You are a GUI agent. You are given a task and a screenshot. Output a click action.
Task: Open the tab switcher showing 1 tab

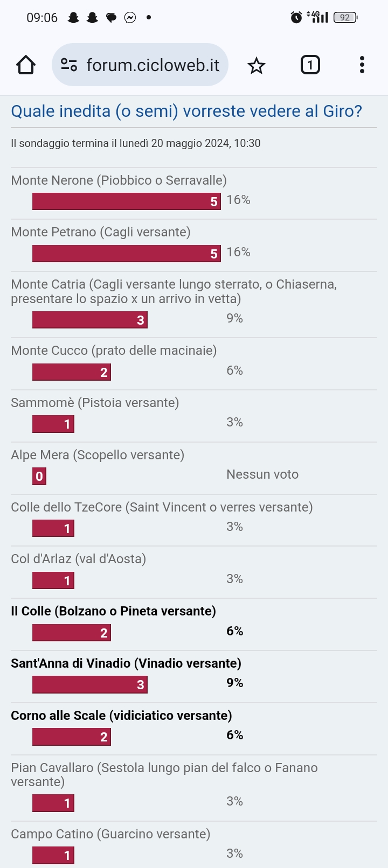(x=310, y=65)
